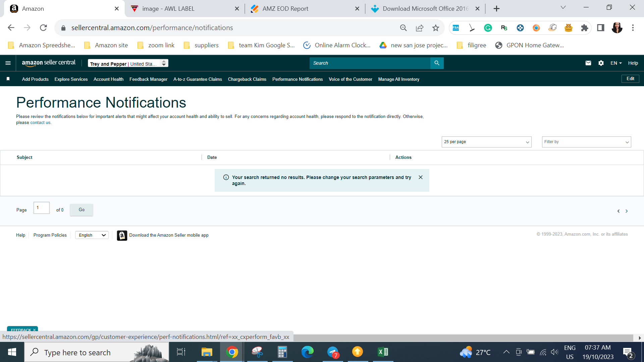Click the Chrome zoom magnifier icon in address bar

[404, 28]
